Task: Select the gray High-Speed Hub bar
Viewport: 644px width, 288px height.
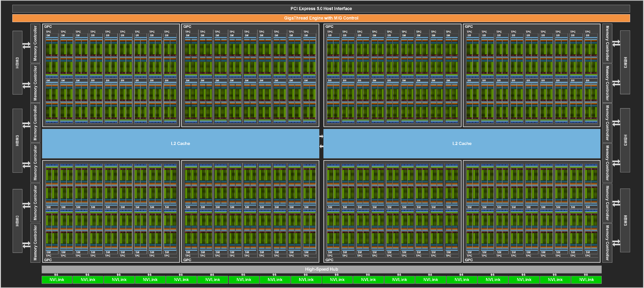Action: click(321, 269)
